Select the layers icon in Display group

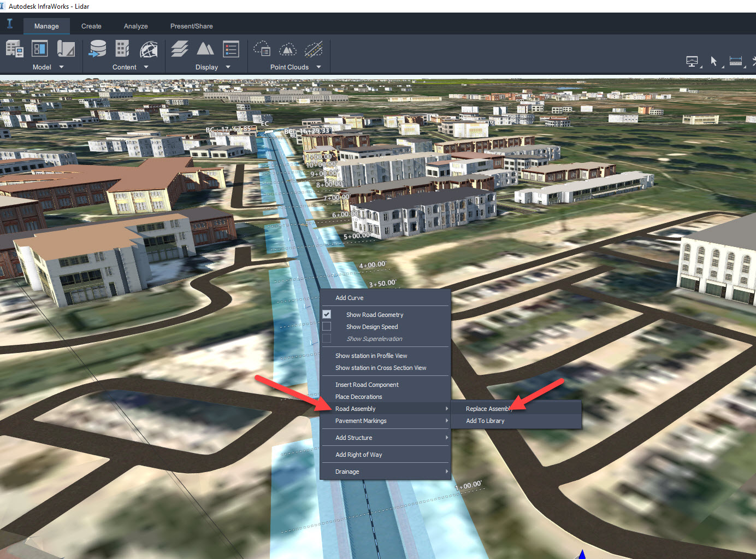(x=179, y=49)
